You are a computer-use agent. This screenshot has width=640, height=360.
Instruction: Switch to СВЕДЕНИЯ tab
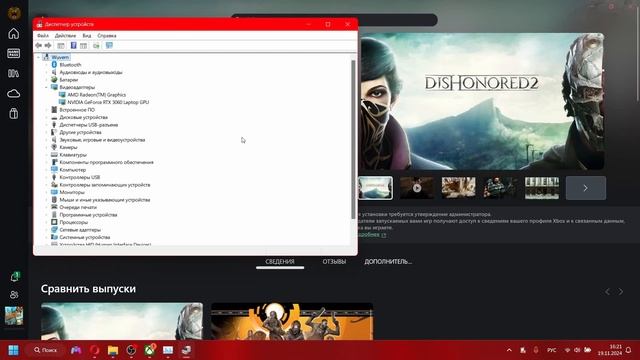[280, 262]
